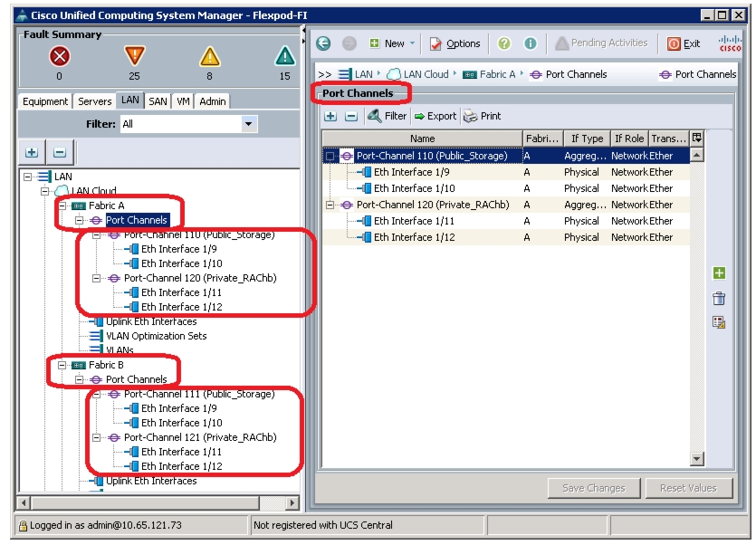The width and height of the screenshot is (756, 545).
Task: Collapse the Fabric B tree node
Action: [62, 365]
